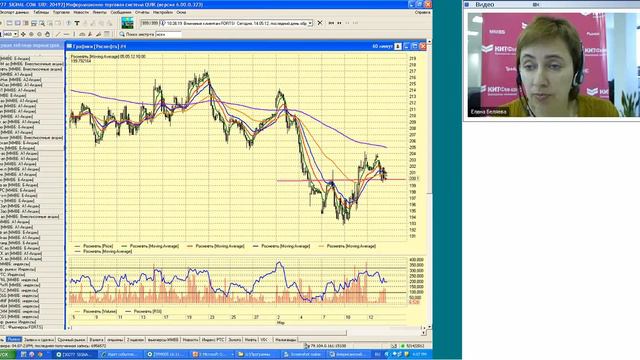Screen dimensions: 640x360
Task: Switch to the опционы tab
Action: coord(115,340)
